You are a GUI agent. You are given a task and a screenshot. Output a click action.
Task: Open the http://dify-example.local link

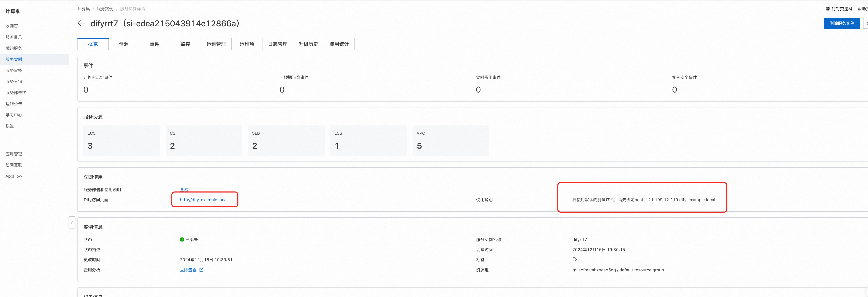coord(204,200)
